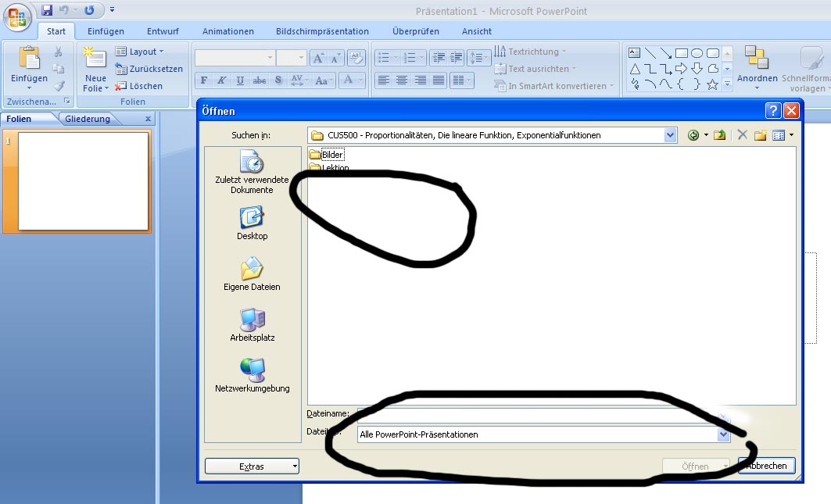
Task: Select the arrow line shape
Action: (x=666, y=52)
